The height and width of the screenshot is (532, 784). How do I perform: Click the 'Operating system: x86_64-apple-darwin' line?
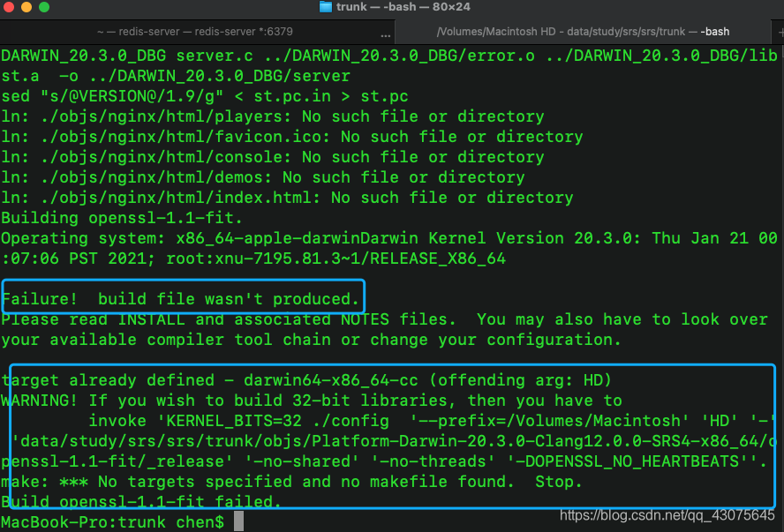(x=389, y=238)
